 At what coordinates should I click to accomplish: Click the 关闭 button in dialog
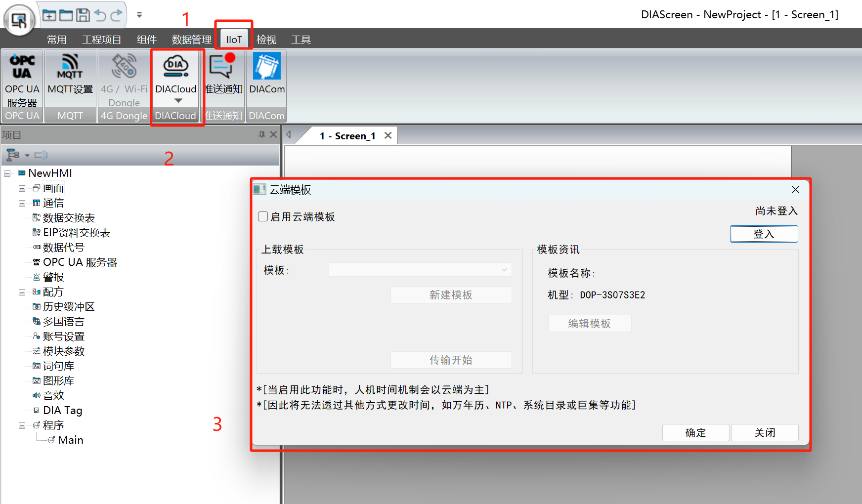point(765,433)
